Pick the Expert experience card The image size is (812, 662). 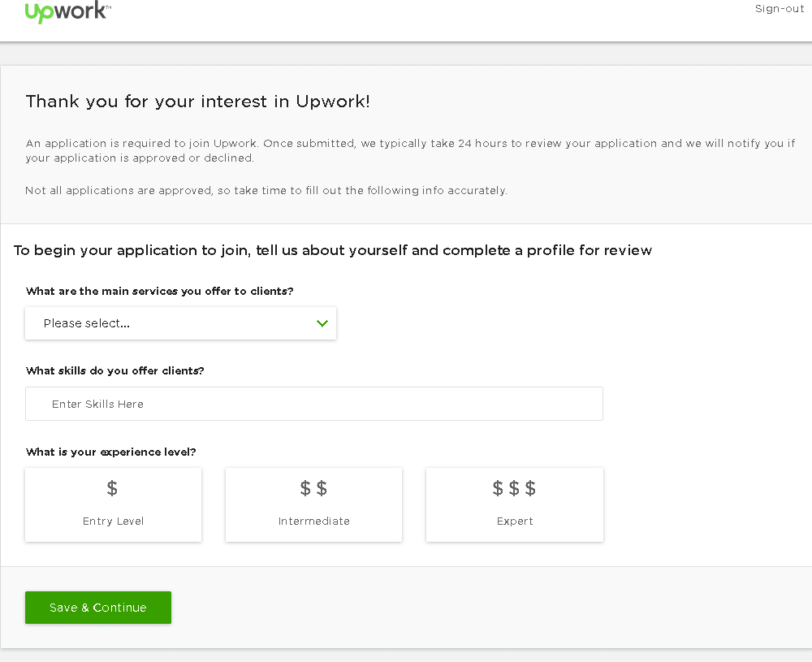(x=514, y=504)
